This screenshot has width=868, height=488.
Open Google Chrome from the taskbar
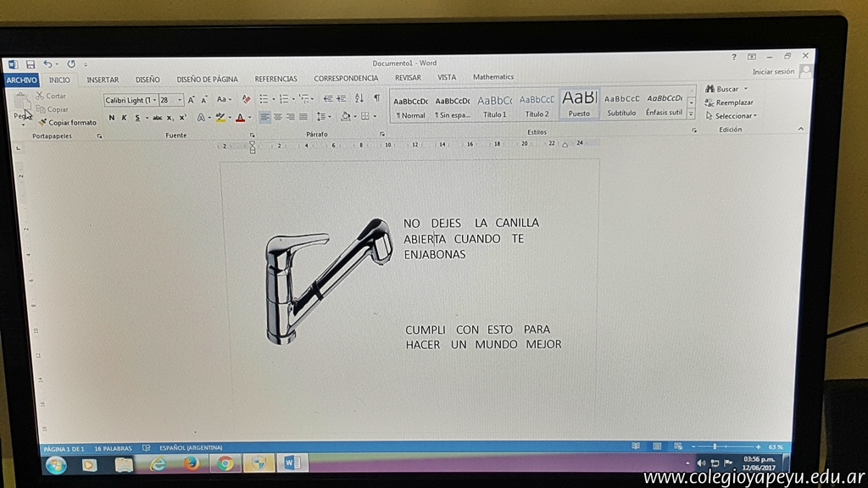pyautogui.click(x=225, y=463)
